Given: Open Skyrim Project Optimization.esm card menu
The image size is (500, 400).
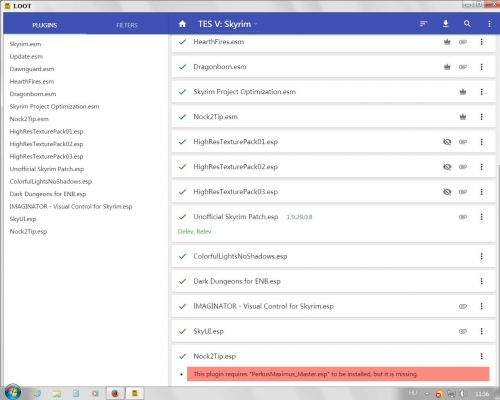Looking at the screenshot, I should (x=481, y=92).
